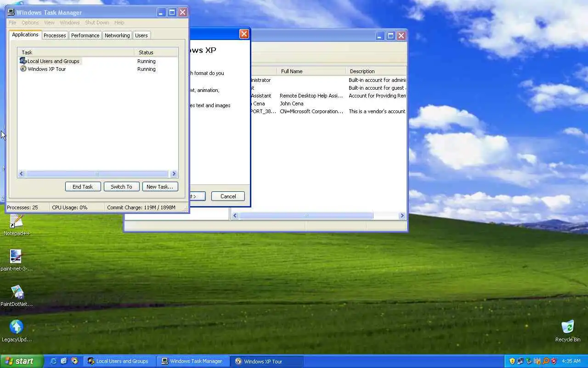Click Running status of Local Users and Groups
Image resolution: width=588 pixels, height=368 pixels.
[147, 61]
